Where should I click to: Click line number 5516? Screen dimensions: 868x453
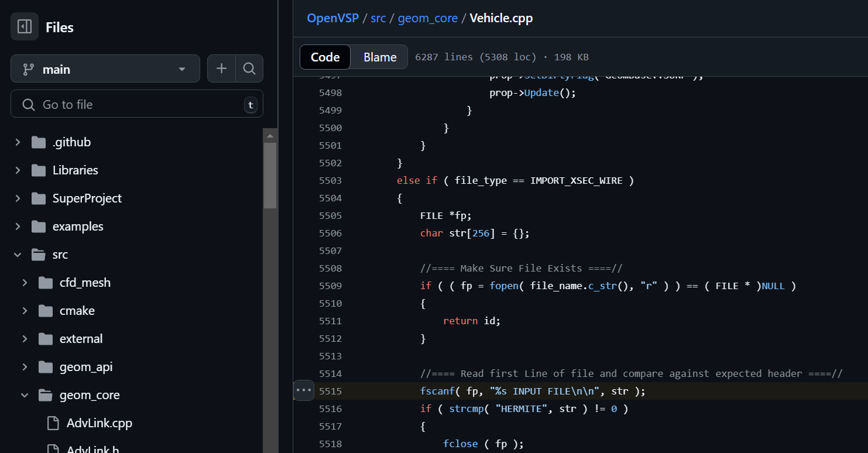tap(331, 409)
